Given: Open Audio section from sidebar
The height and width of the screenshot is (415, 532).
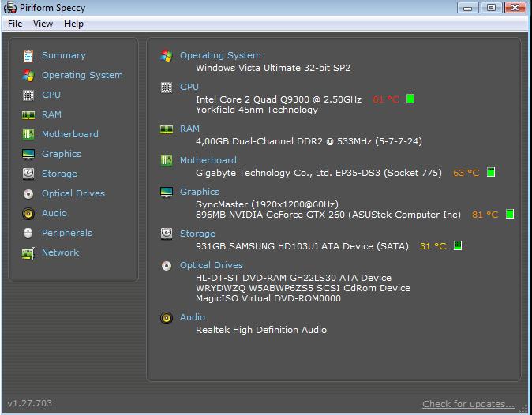Looking at the screenshot, I should tap(54, 213).
